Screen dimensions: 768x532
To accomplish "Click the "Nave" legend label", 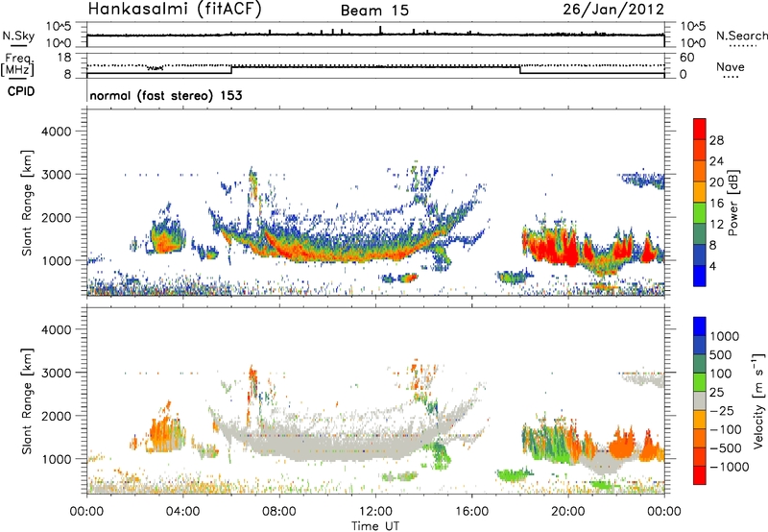I will pos(730,66).
